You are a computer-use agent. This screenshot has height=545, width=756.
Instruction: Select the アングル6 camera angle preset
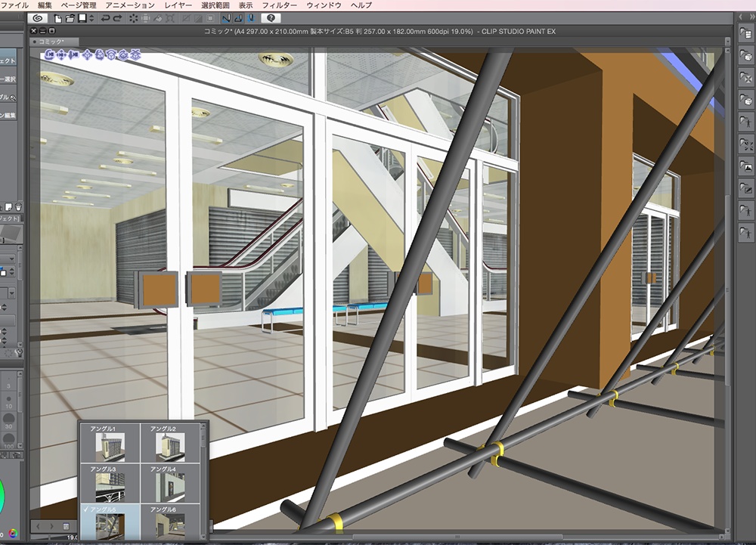pyautogui.click(x=170, y=522)
